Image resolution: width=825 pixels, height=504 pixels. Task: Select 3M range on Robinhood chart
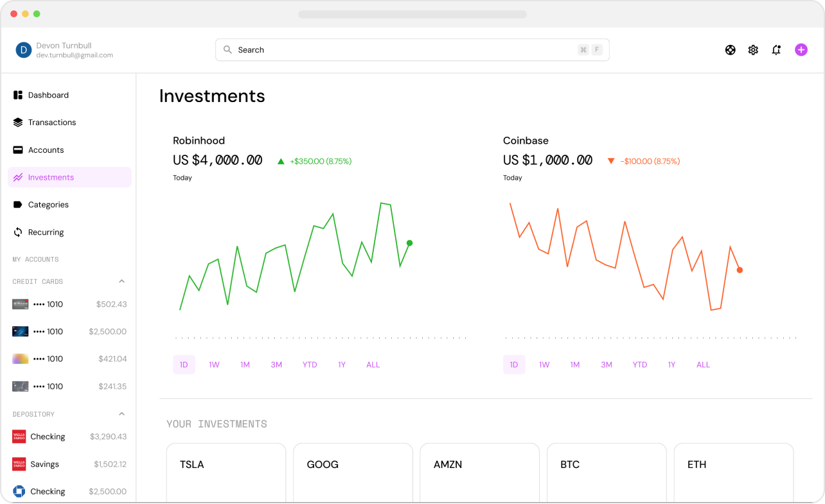tap(276, 365)
